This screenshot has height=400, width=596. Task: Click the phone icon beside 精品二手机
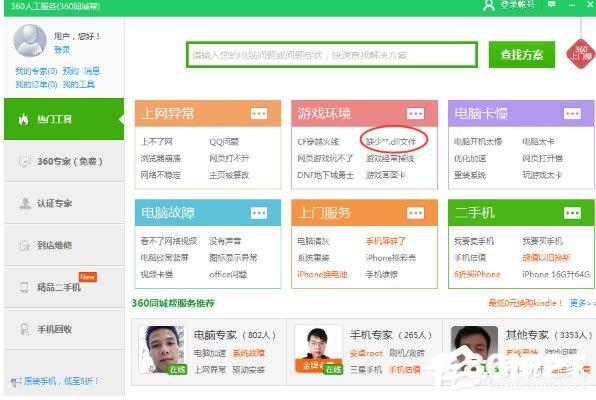pos(24,287)
